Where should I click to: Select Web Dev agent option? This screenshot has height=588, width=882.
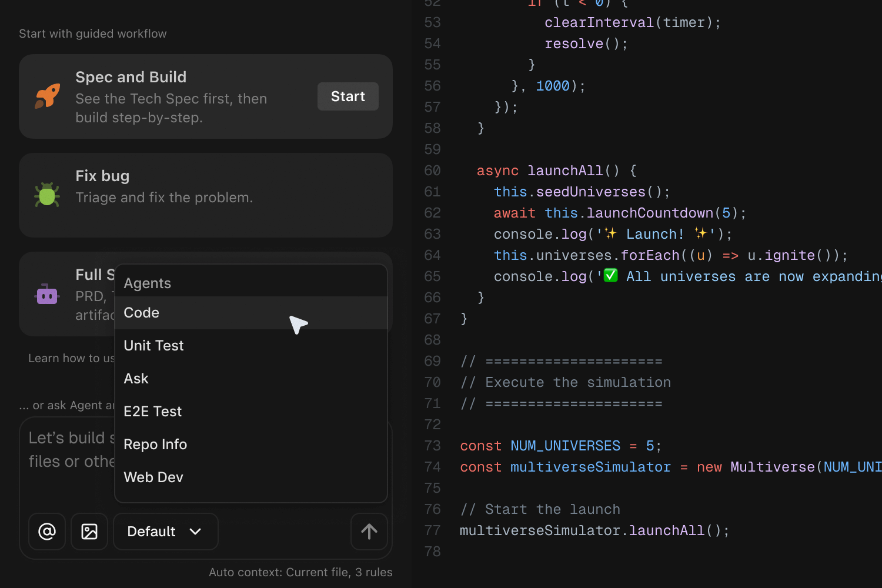tap(153, 477)
